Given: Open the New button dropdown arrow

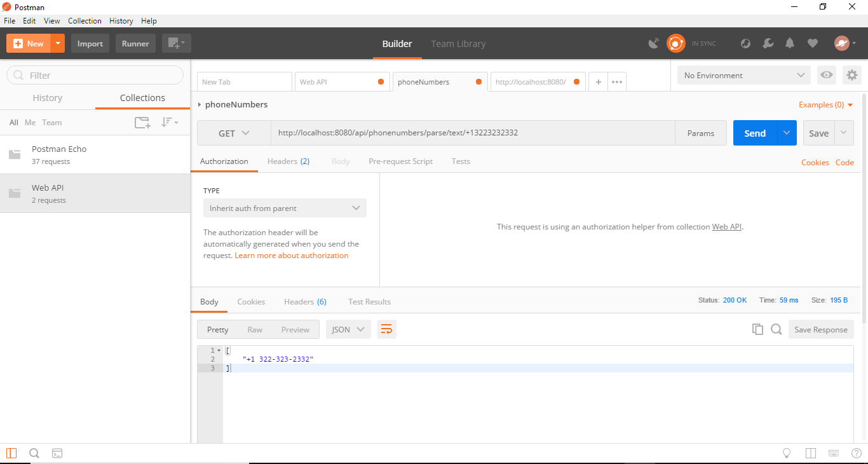Looking at the screenshot, I should [x=58, y=43].
